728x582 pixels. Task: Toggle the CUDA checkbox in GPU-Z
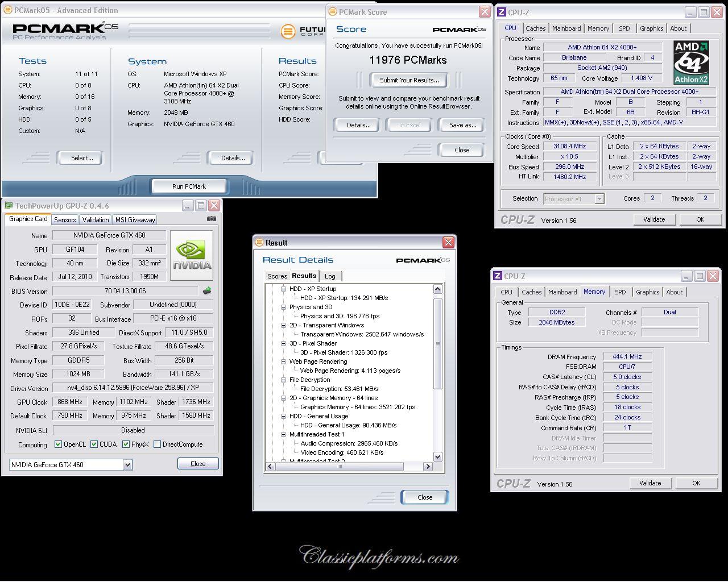click(x=94, y=444)
